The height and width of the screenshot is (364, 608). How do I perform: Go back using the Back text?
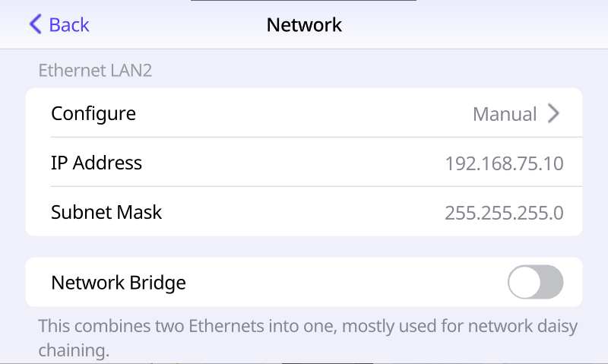tap(69, 25)
